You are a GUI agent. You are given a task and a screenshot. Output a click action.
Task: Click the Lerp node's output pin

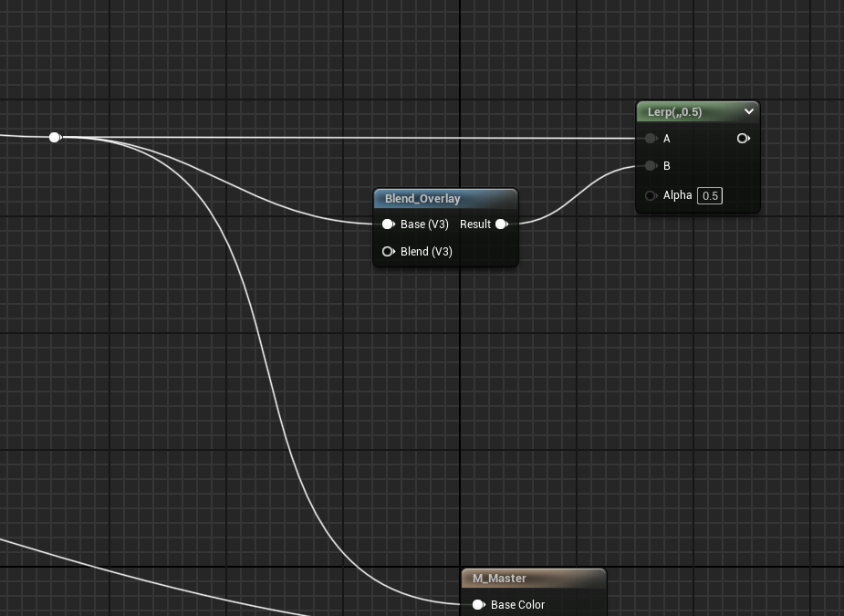point(743,139)
